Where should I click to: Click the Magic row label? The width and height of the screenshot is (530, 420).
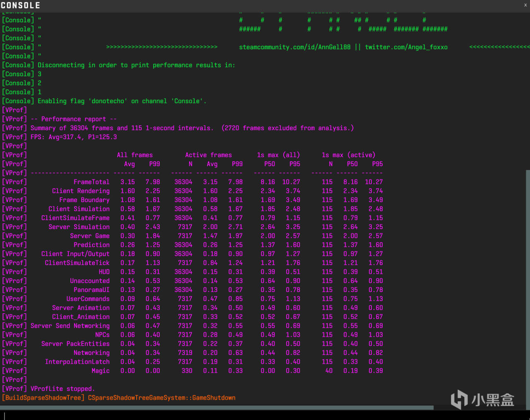tap(101, 371)
